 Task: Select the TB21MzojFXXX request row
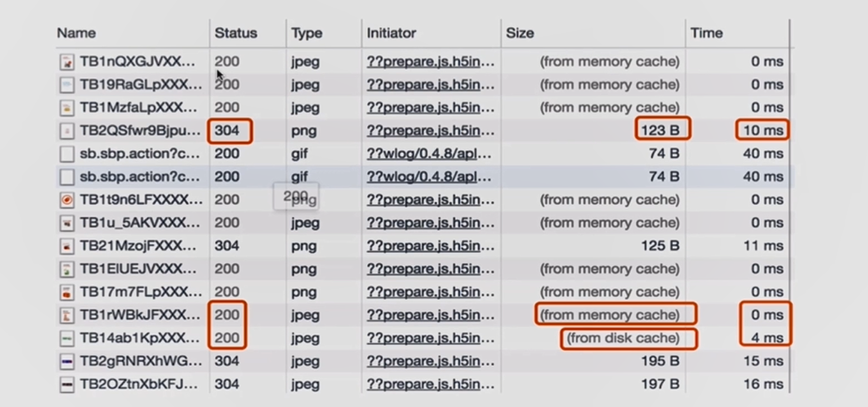[426, 246]
